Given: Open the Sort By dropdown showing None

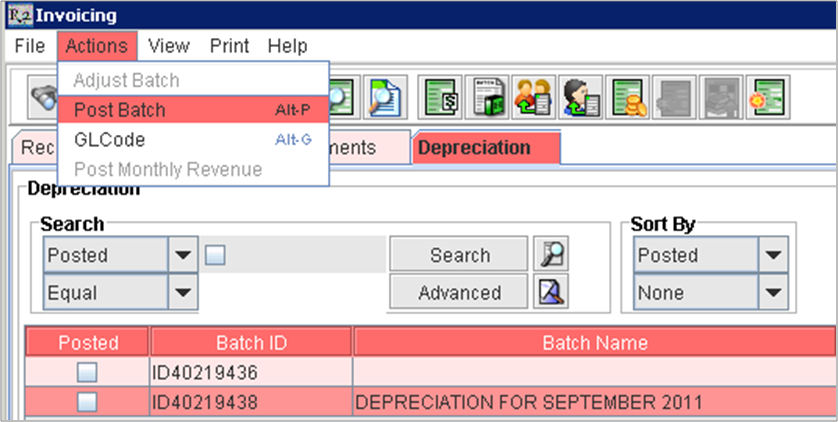Looking at the screenshot, I should tap(773, 293).
